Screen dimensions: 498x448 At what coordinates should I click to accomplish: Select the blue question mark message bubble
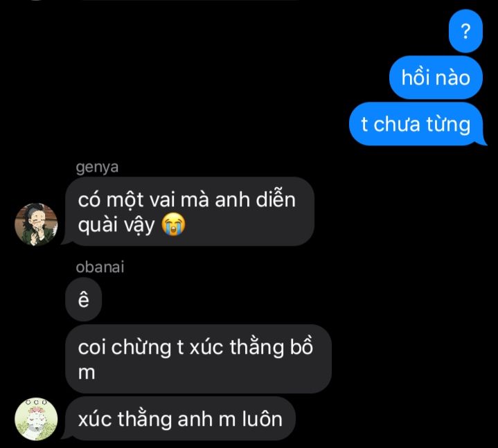[x=465, y=31]
